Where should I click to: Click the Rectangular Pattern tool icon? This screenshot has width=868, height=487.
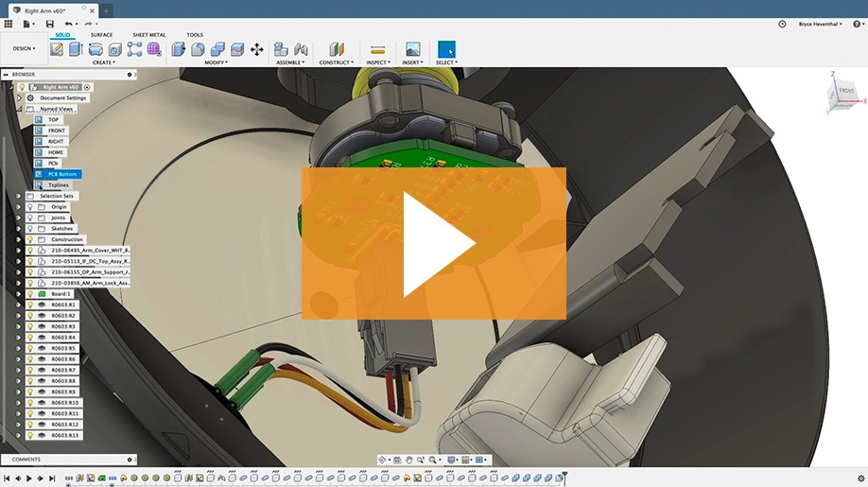pos(134,49)
